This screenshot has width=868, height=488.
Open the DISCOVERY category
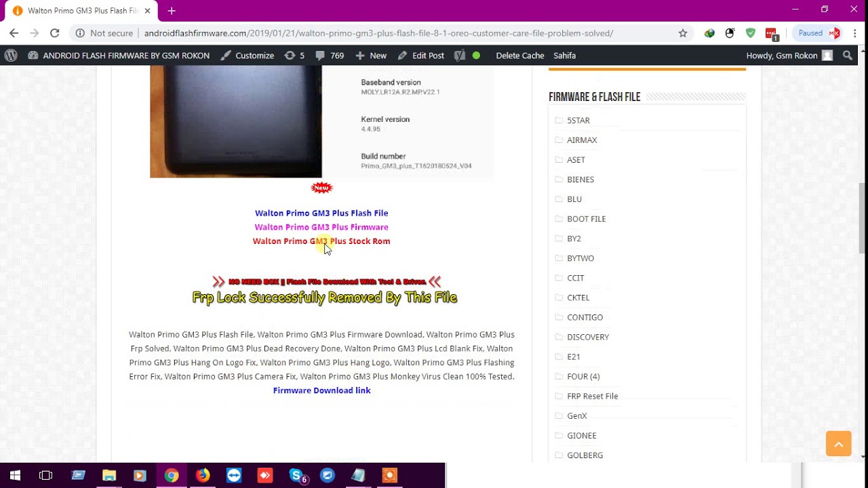click(588, 336)
